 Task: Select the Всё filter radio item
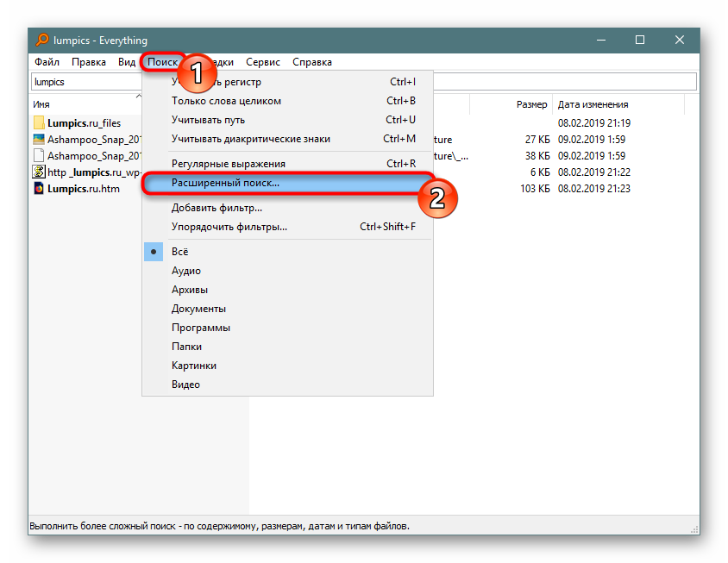point(287,252)
